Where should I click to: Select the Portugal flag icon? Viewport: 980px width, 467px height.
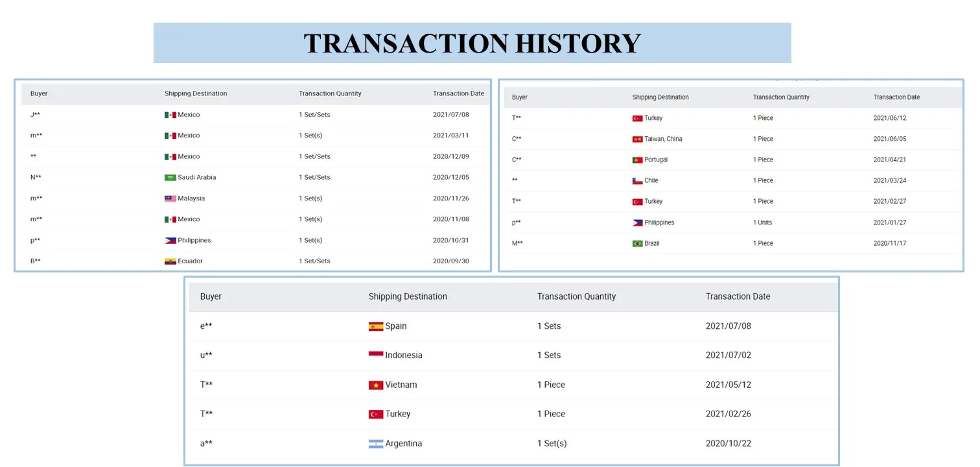coord(638,160)
